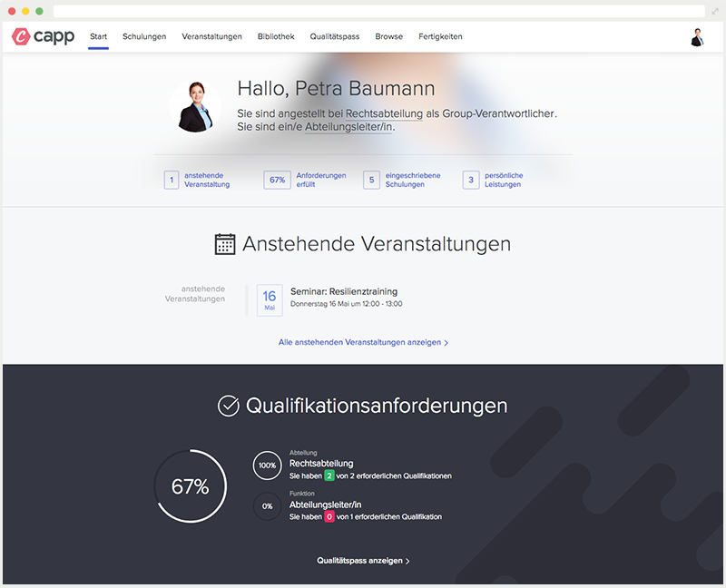Open the 67% Anforderungen erfüllt stat
Image resolution: width=726 pixels, height=588 pixels.
tap(305, 180)
